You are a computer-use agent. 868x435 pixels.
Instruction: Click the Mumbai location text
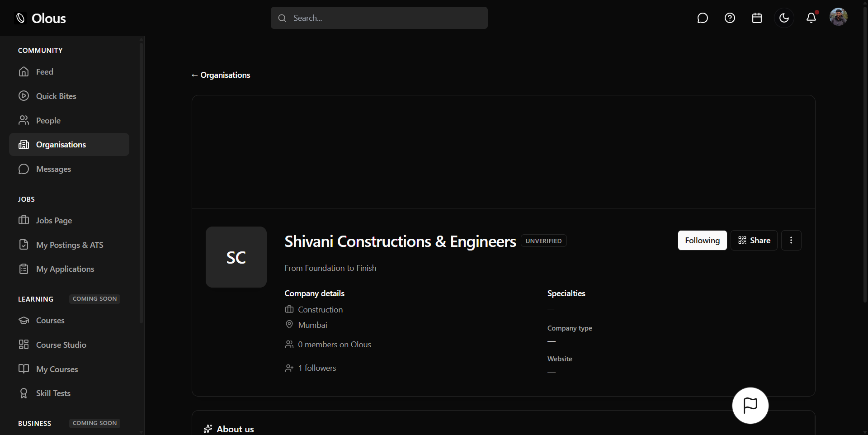pos(313,325)
